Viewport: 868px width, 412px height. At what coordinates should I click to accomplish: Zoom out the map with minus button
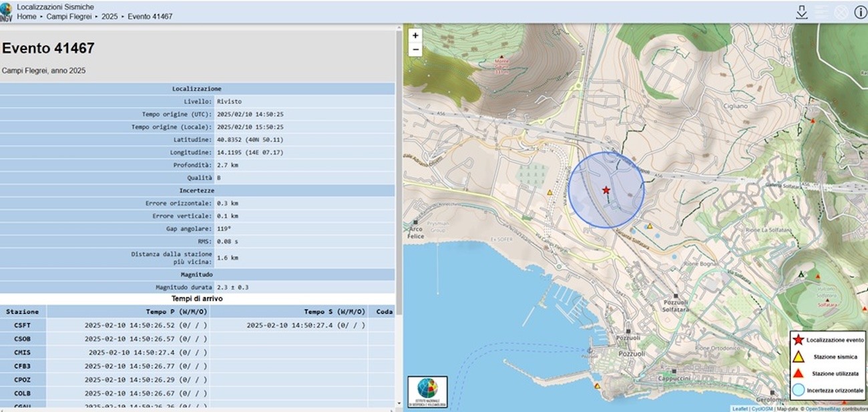[415, 50]
